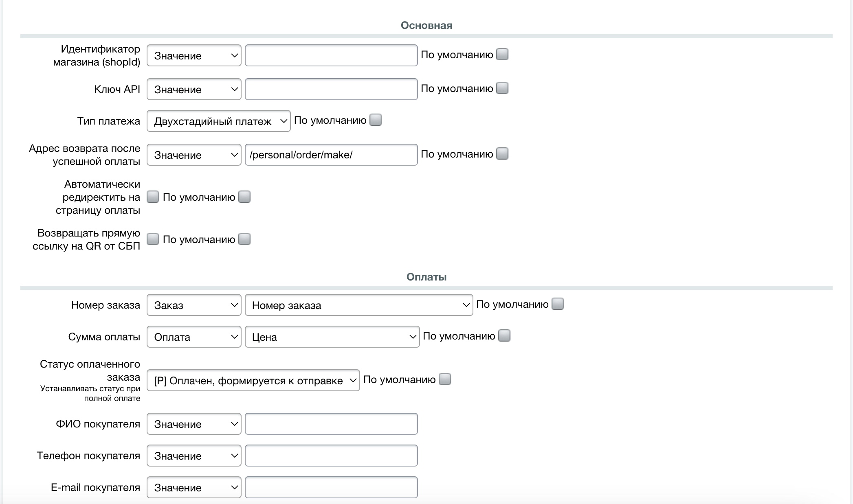853x504 pixels.
Task: Check По умолчанию for Тип платежа
Action: coord(376,120)
